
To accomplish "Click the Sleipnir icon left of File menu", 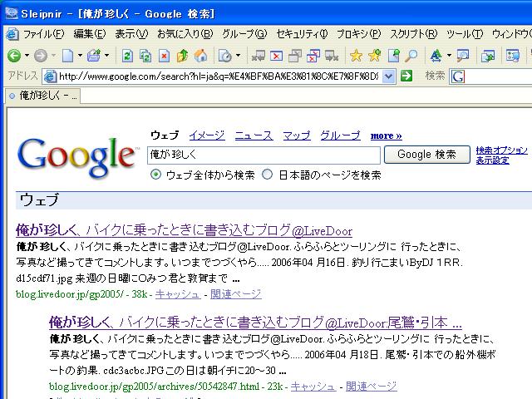I will point(12,34).
